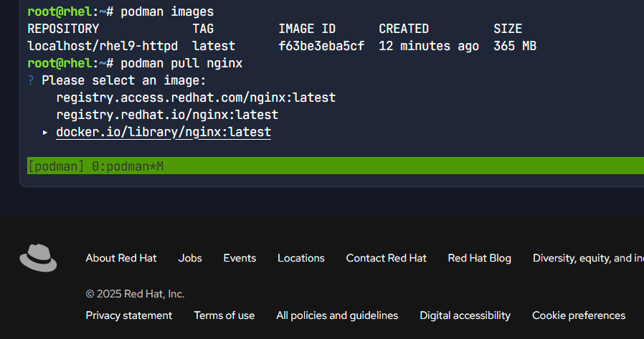Image resolution: width=644 pixels, height=339 pixels.
Task: Click the 'Please select an image:' prompt
Action: tap(123, 80)
